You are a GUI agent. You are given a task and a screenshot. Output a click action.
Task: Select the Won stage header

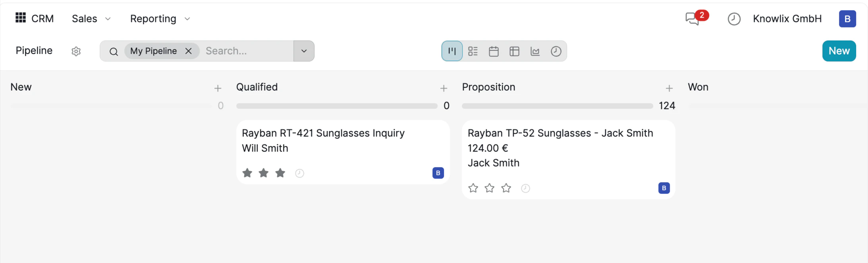click(x=698, y=87)
